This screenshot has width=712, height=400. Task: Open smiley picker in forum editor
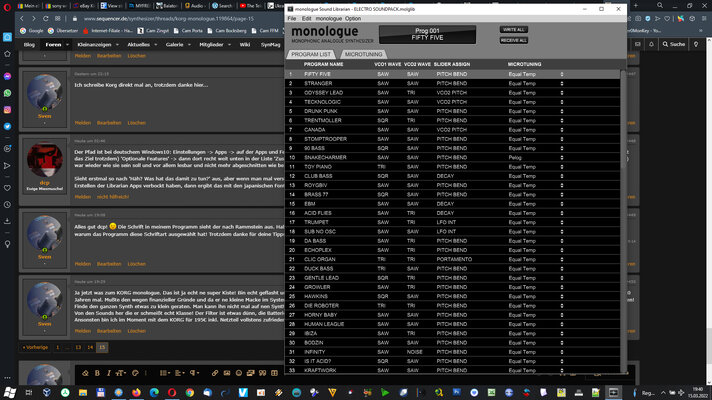point(239,373)
